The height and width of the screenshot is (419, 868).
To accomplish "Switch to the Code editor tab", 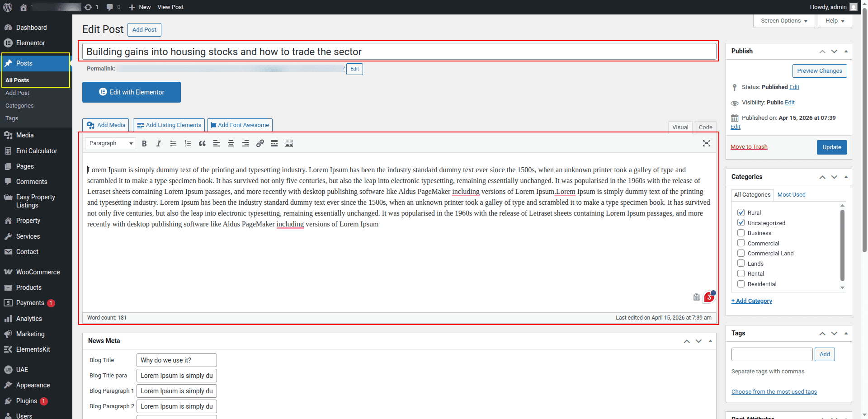I will click(705, 127).
